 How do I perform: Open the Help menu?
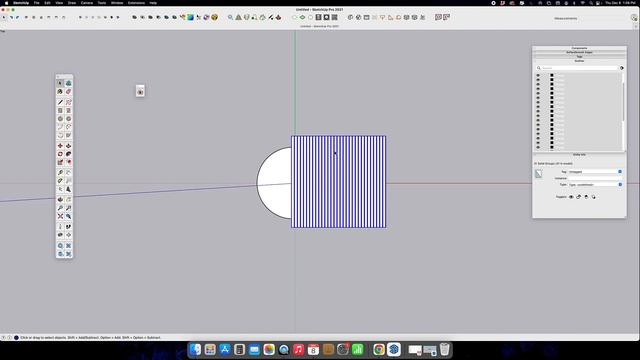(x=153, y=3)
